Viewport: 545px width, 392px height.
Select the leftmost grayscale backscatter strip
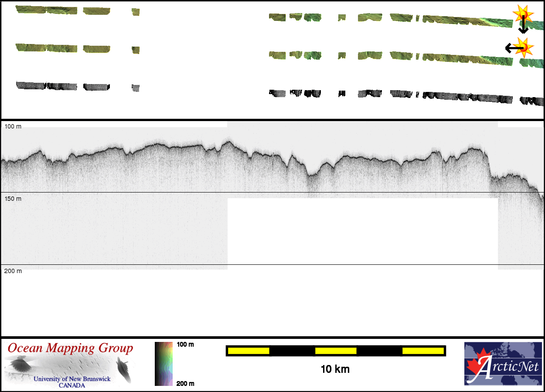coord(31,85)
